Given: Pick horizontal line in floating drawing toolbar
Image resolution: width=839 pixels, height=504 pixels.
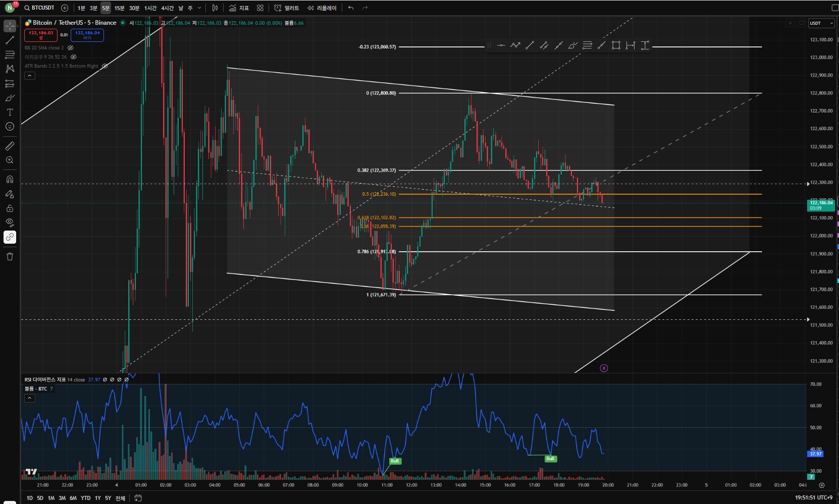Looking at the screenshot, I should (501, 45).
